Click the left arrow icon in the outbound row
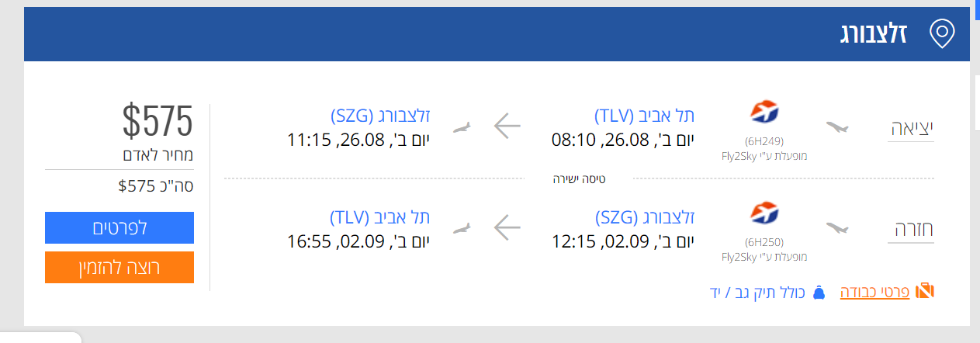 [507, 126]
